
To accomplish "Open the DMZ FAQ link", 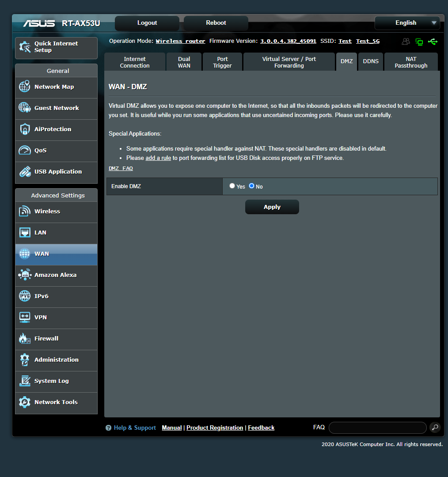I will (x=121, y=168).
